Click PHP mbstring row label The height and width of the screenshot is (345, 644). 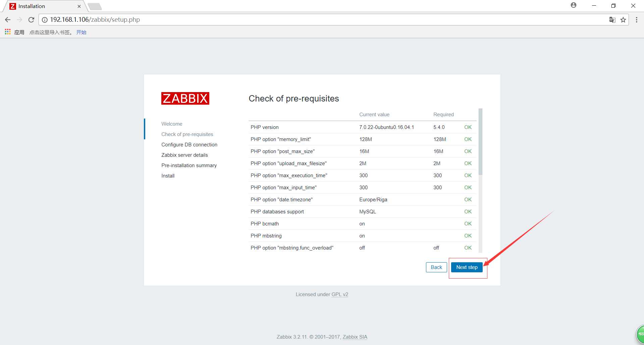click(x=266, y=236)
